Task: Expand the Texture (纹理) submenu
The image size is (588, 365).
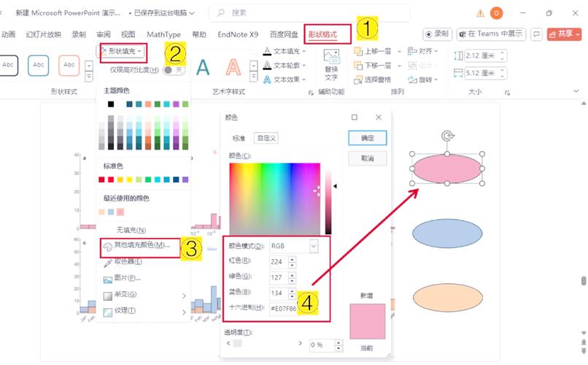Action: click(x=144, y=312)
